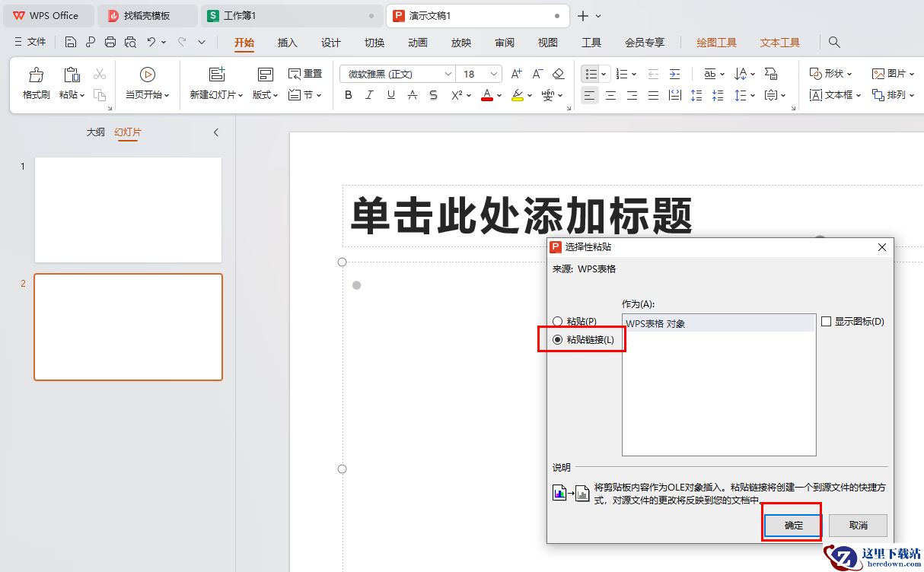Justify text alignment

point(653,95)
